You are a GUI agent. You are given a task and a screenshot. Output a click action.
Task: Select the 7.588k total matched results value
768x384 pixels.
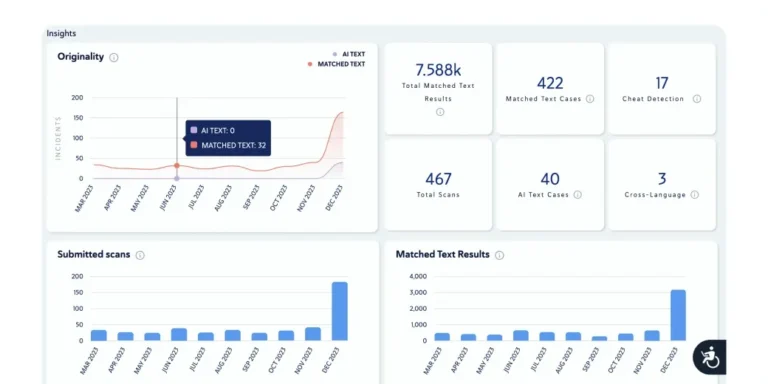click(x=438, y=70)
